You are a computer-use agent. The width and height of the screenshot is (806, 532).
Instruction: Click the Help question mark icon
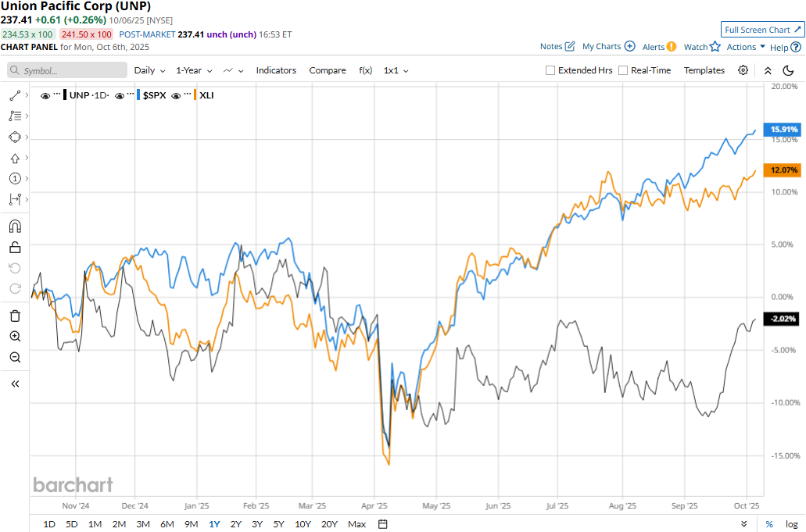[x=796, y=47]
